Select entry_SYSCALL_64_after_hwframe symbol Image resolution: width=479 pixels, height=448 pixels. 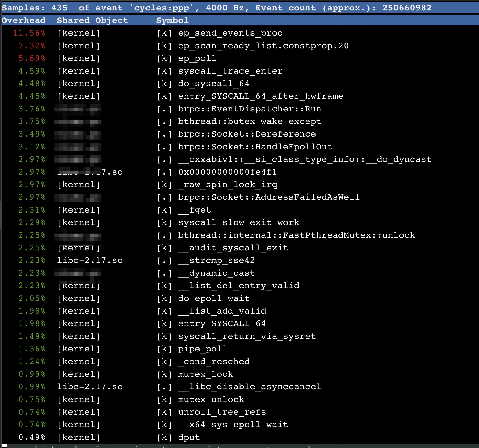[260, 96]
